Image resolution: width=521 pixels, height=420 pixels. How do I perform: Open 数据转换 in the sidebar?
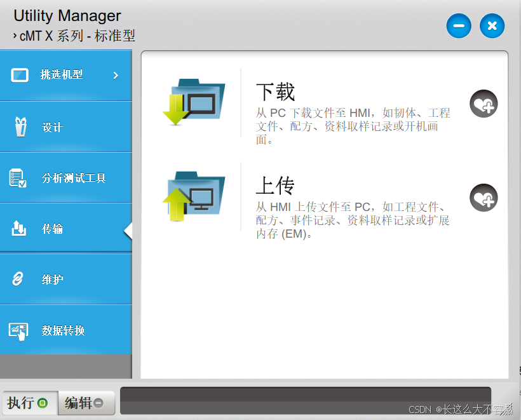coord(66,330)
